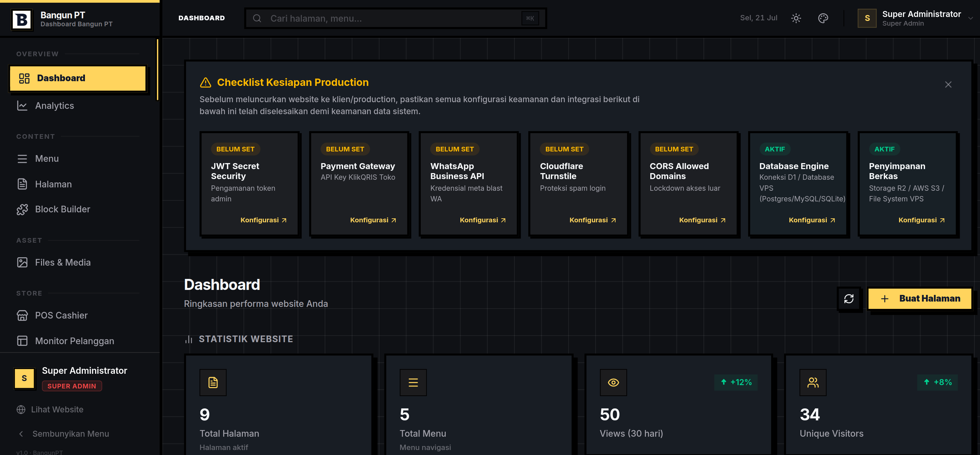Open Analytics in the sidebar
Viewport: 980px width, 455px height.
point(78,106)
